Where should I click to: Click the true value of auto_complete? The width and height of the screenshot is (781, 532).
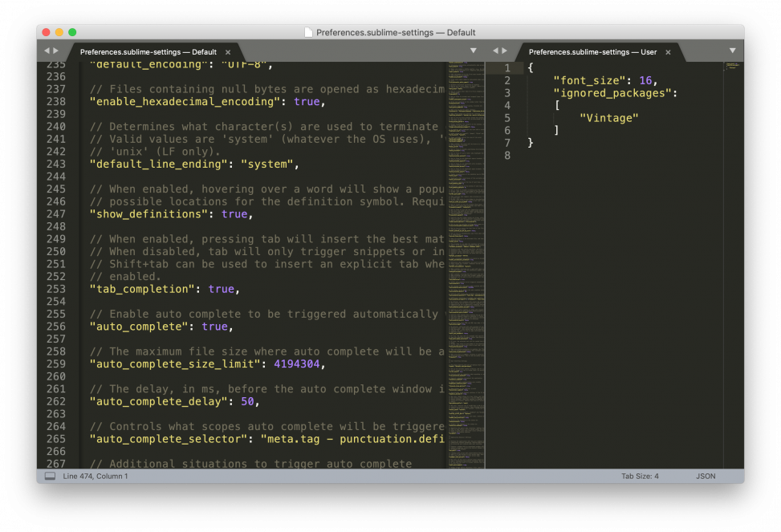pyautogui.click(x=214, y=326)
